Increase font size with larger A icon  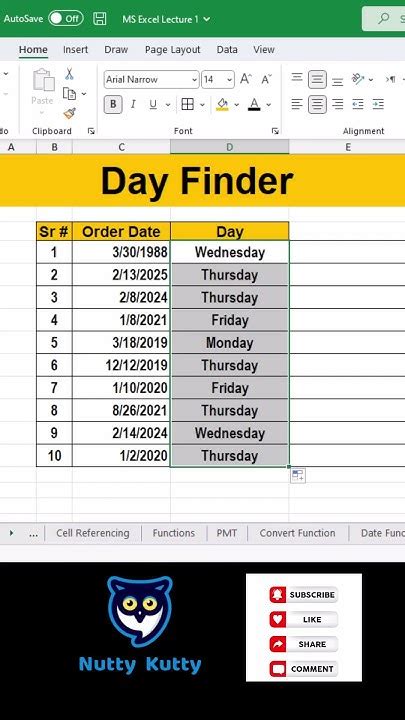(246, 79)
